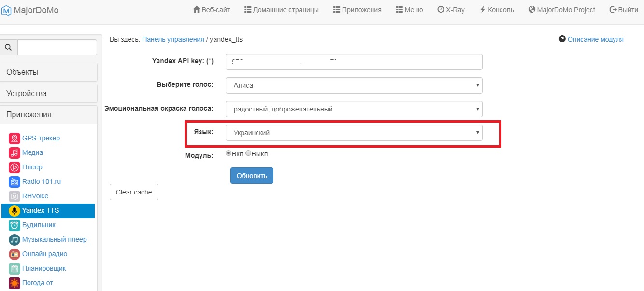This screenshot has width=644, height=291.
Task: Click the GPS-трекер app icon
Action: (14, 139)
